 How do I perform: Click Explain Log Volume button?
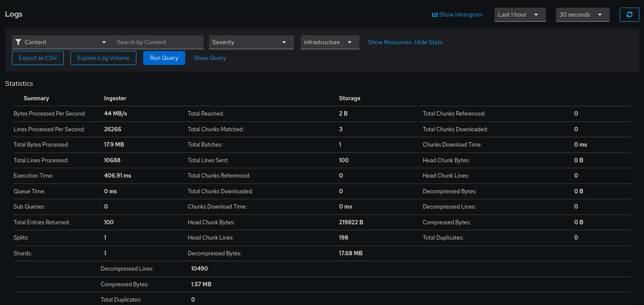click(x=103, y=58)
